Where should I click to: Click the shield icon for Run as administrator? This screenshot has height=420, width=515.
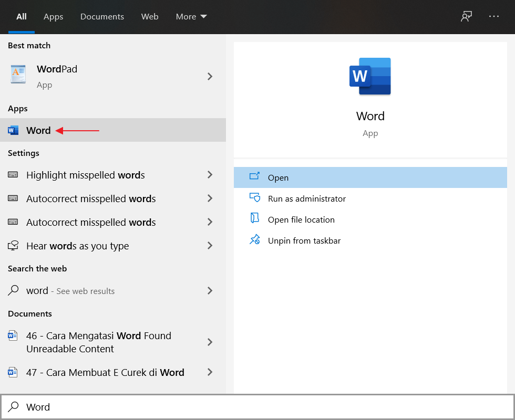[254, 197]
